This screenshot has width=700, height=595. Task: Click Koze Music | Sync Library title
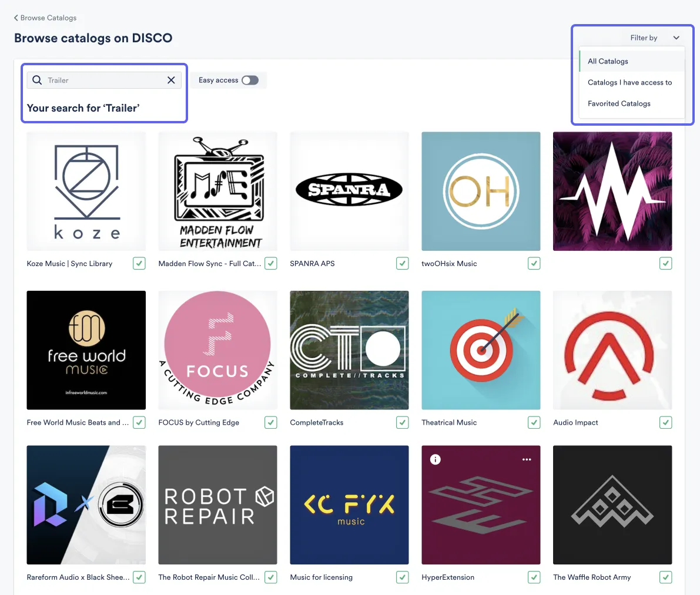(x=69, y=264)
